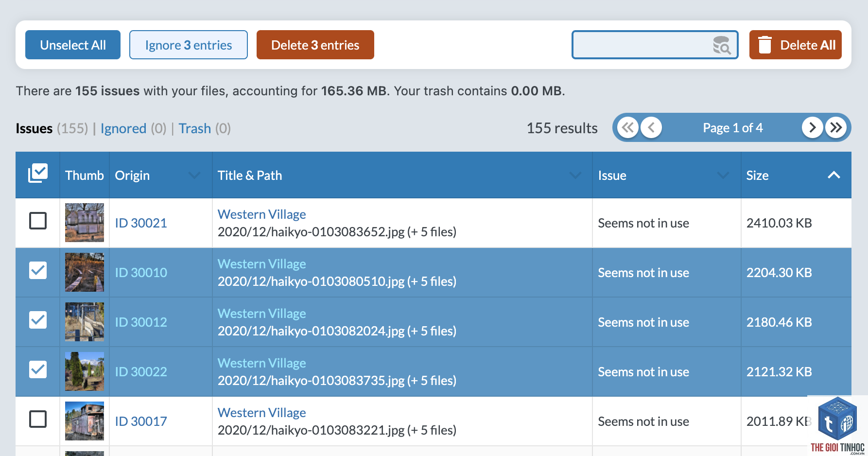
Task: Open the Issue column filter dropdown
Action: click(723, 175)
